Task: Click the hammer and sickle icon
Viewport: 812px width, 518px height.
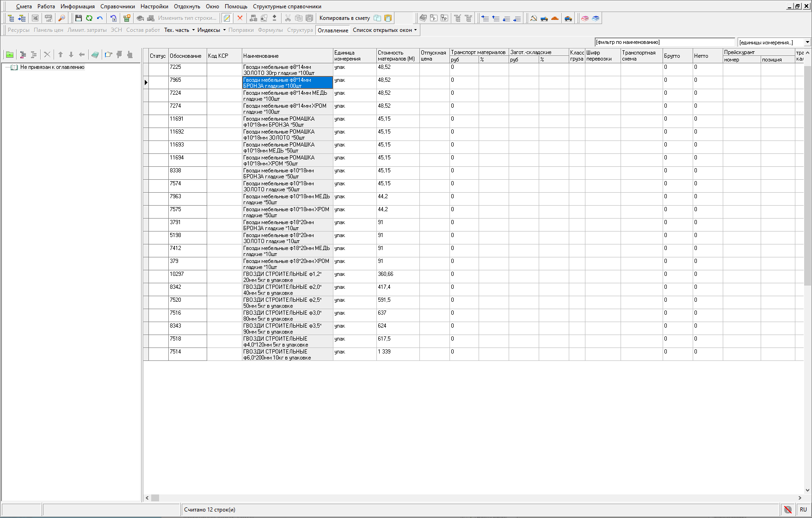Action: (533, 18)
